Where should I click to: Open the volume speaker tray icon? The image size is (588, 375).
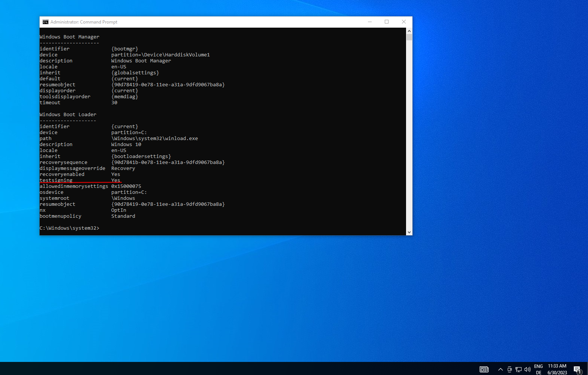[x=527, y=369]
